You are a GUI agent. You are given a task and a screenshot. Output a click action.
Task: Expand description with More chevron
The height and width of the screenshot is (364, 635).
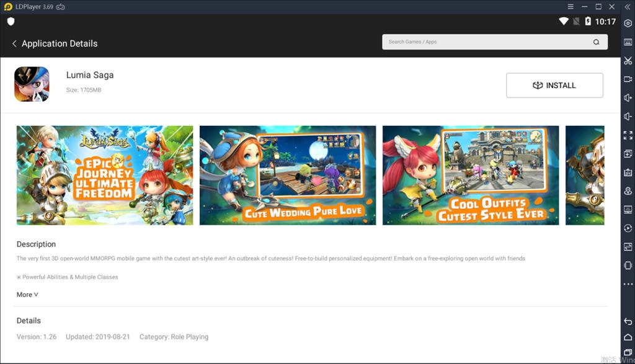click(27, 295)
